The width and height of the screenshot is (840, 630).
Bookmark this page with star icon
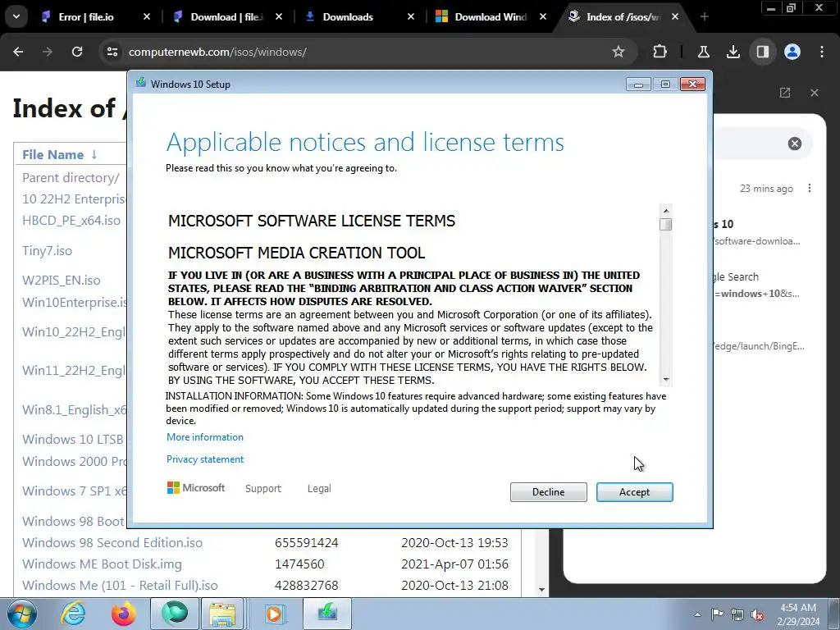click(619, 52)
